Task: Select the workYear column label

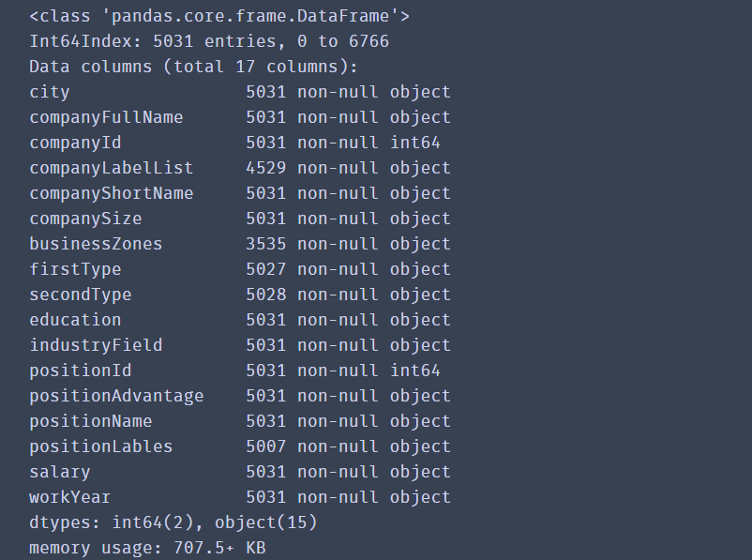Action: point(70,497)
